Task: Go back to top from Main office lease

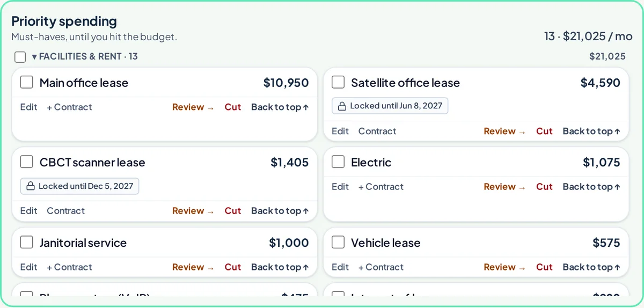Action: [x=280, y=107]
